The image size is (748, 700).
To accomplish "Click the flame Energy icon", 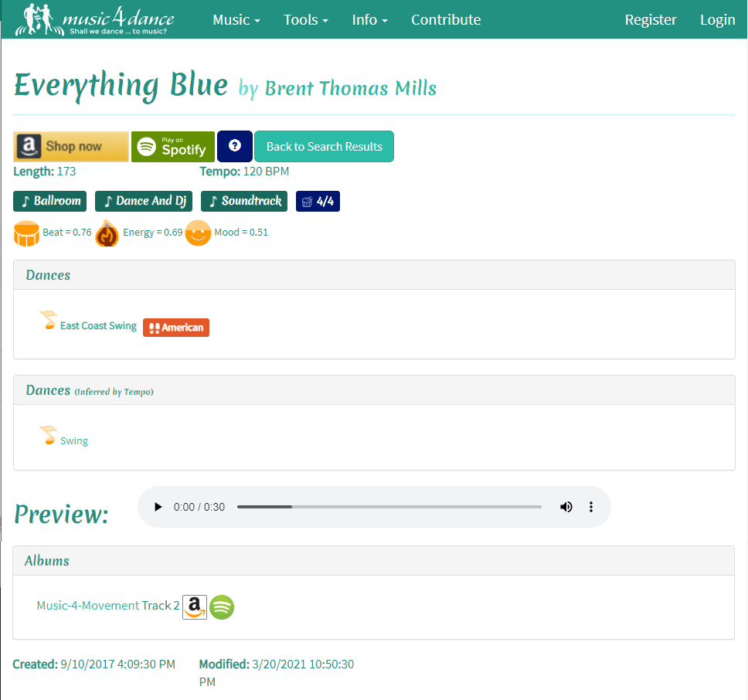I will [x=107, y=233].
